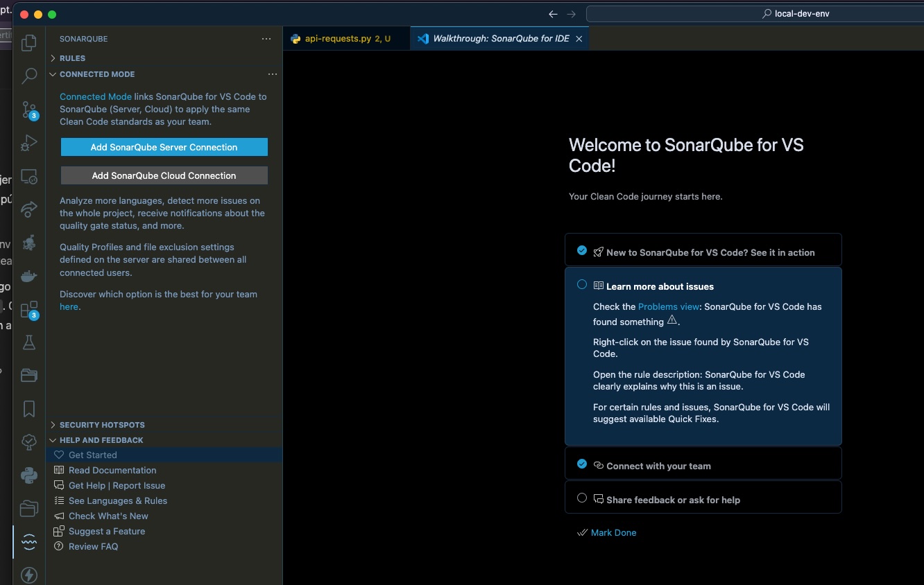Click the warning triangle icon in issues step

[x=671, y=320]
